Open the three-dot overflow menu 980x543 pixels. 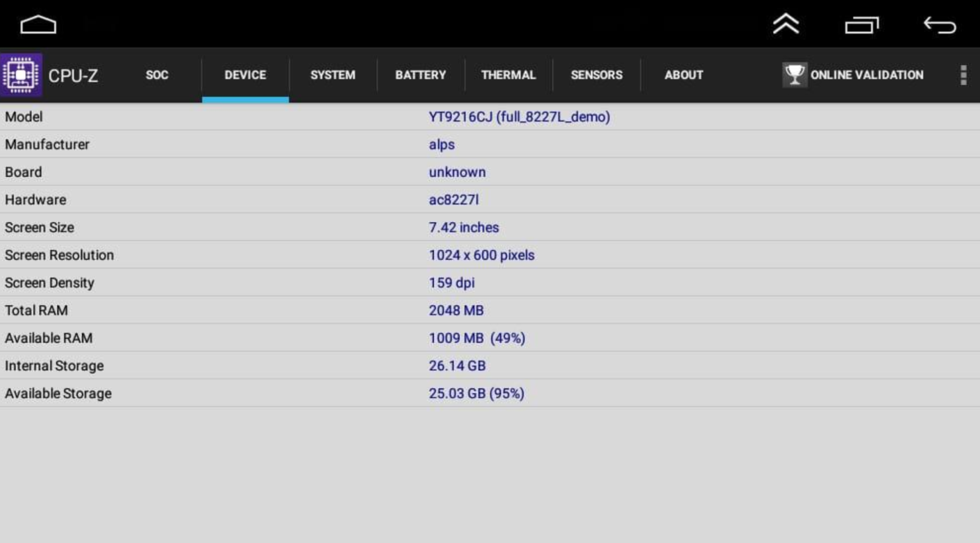coord(963,75)
